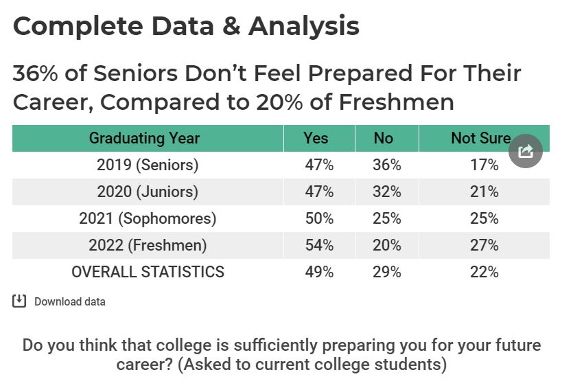Click the share icon button

pos(525,151)
